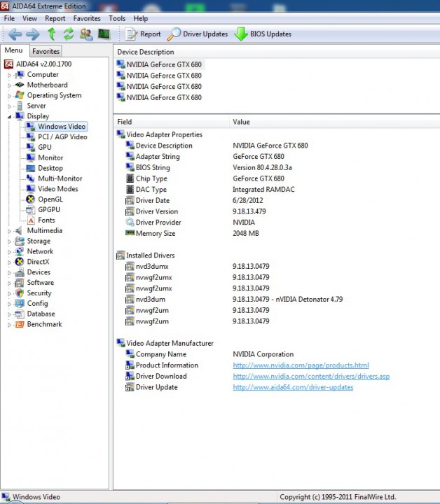Refresh with the green circular arrows icon
Image resolution: width=440 pixels, height=504 pixels.
pos(69,34)
